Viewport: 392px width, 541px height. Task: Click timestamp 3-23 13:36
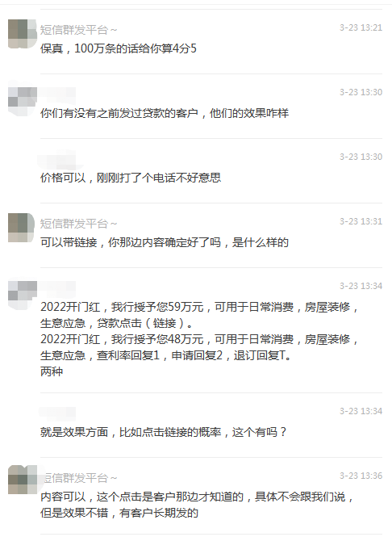click(361, 476)
